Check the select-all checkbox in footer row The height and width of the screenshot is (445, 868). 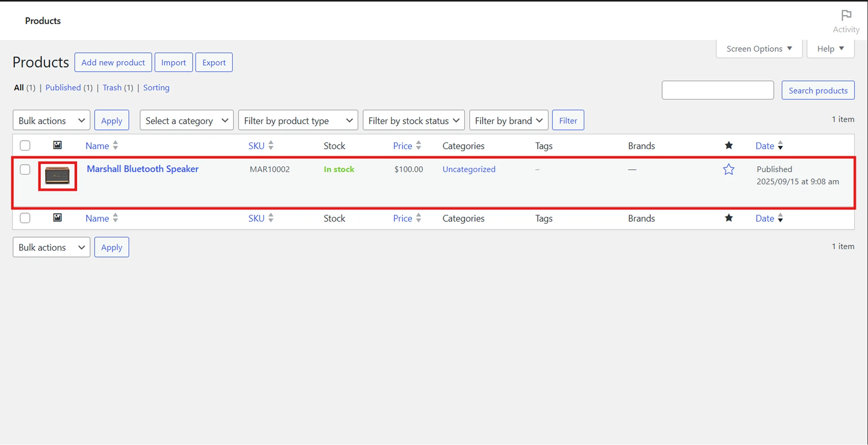(x=25, y=218)
